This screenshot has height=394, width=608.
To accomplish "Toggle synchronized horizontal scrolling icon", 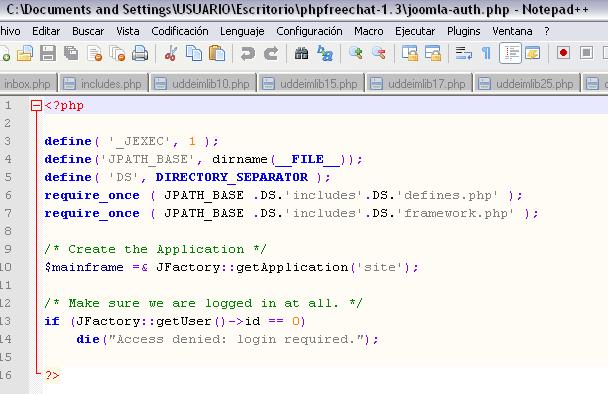I will coord(433,53).
